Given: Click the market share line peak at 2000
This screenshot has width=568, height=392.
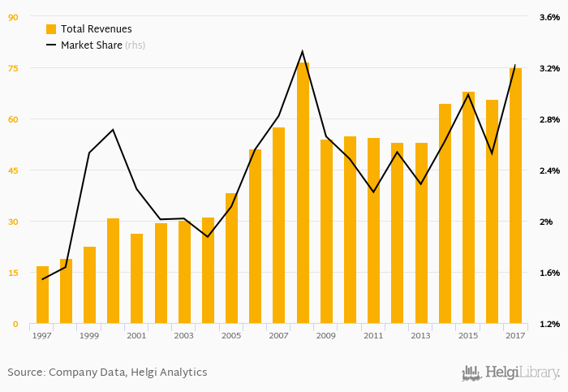Looking at the screenshot, I should (x=113, y=130).
